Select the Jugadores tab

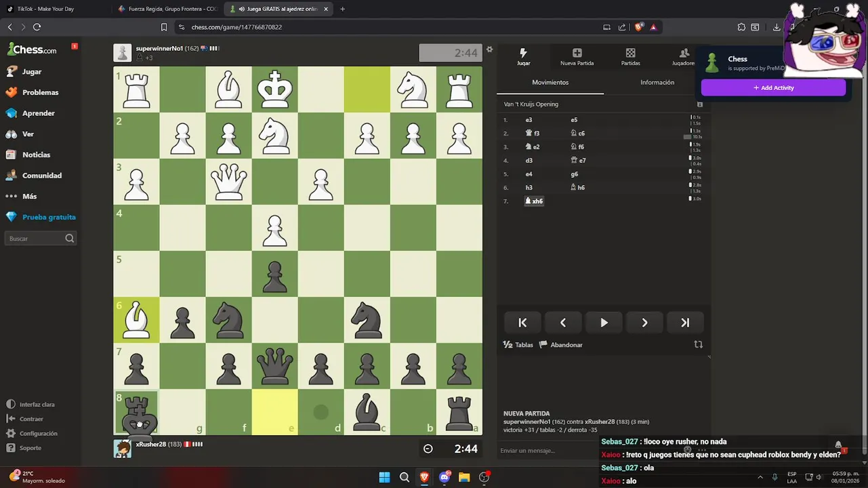coord(683,56)
